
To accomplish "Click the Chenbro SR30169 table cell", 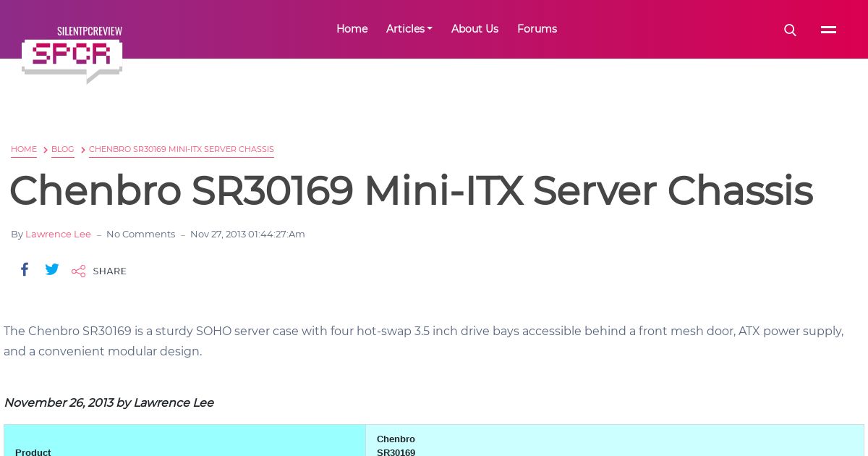I will pyautogui.click(x=615, y=441).
